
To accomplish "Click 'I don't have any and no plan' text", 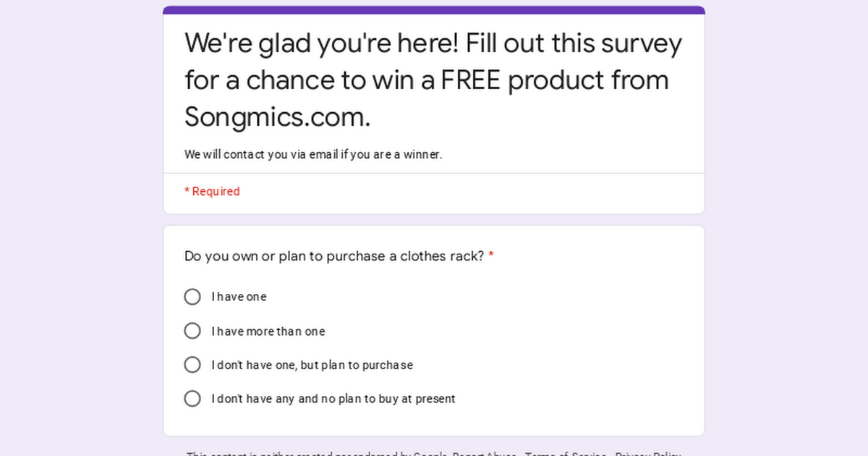I will 333,399.
